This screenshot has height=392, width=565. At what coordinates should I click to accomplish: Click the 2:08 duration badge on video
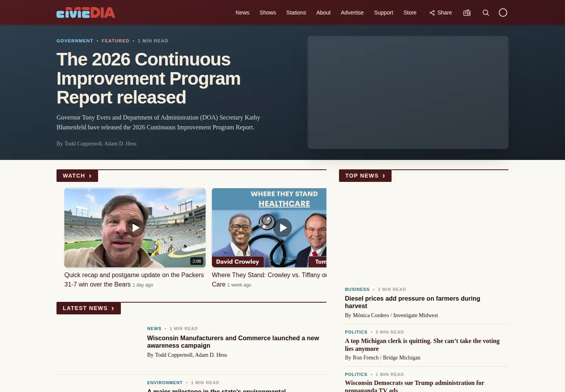(x=197, y=261)
